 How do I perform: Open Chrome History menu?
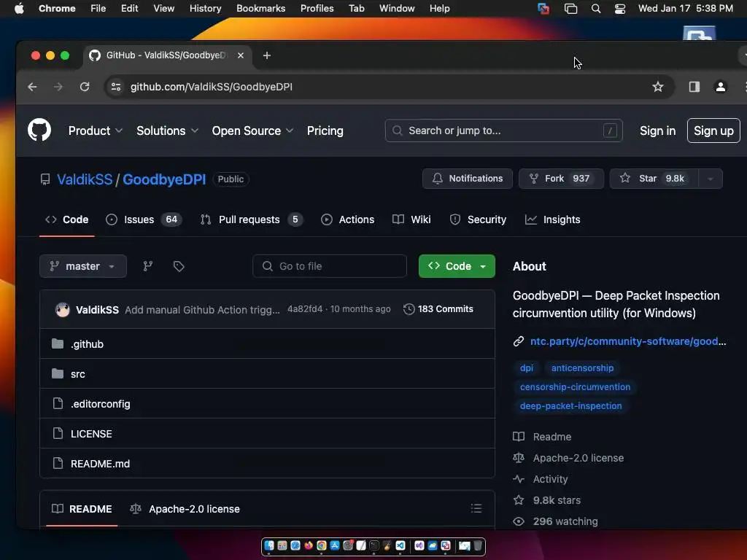coord(205,9)
